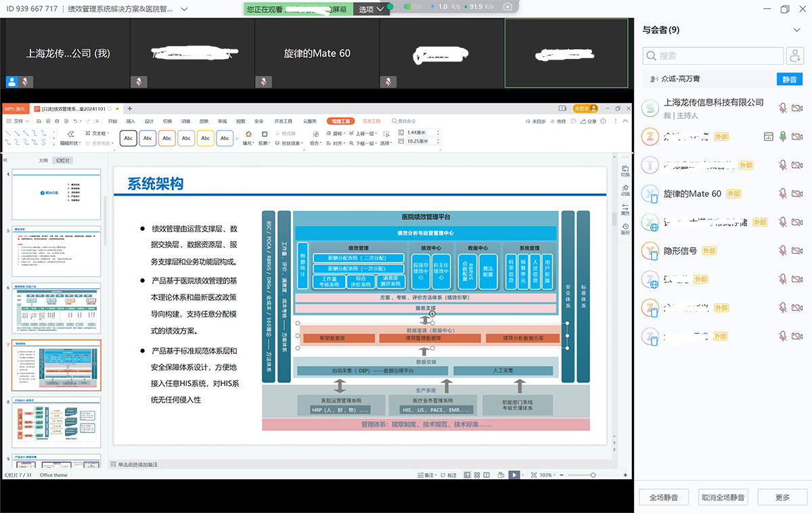Toggle microphone for 上海龙传信息科技有限公司 host

tap(782, 108)
